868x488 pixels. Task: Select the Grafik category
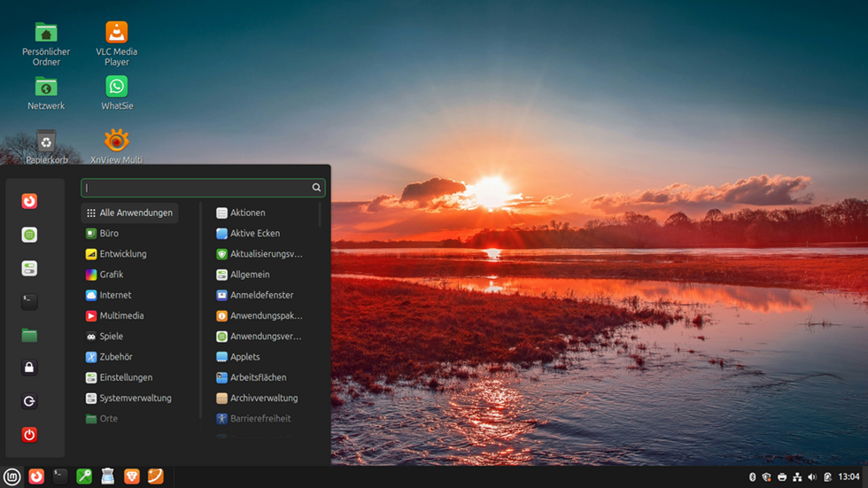pos(112,275)
